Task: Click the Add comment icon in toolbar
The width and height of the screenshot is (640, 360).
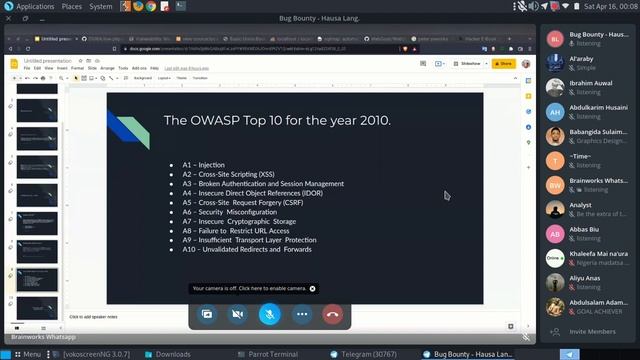Action: 126,78
